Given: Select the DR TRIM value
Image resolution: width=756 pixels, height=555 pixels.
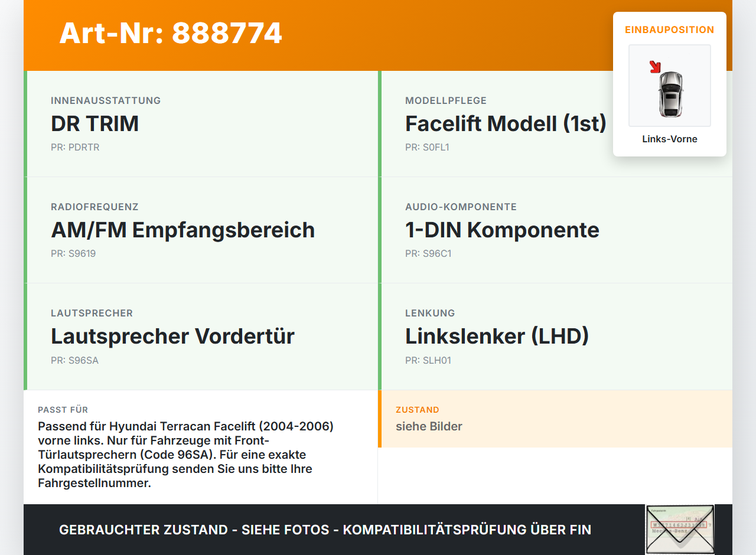Looking at the screenshot, I should 94,123.
